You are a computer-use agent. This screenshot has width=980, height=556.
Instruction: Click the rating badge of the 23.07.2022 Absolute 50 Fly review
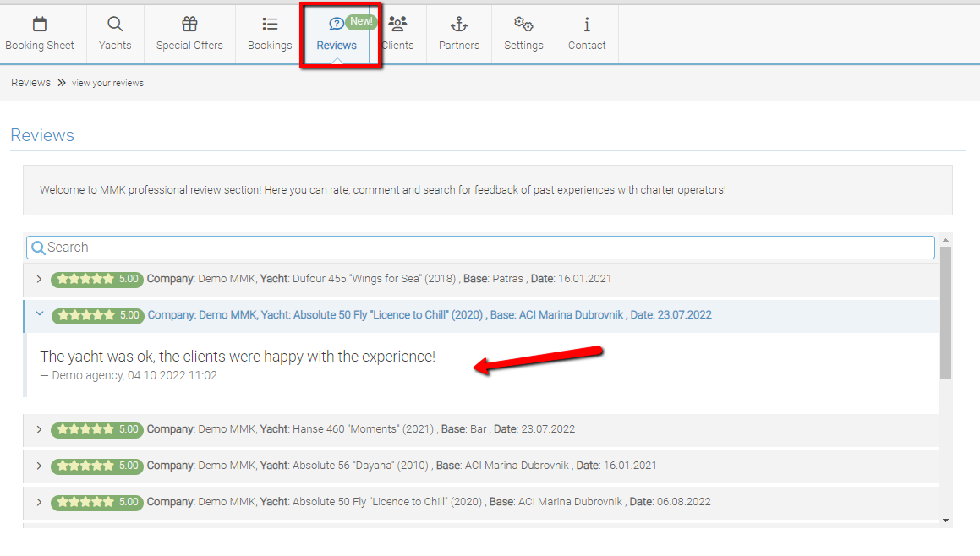pyautogui.click(x=97, y=315)
